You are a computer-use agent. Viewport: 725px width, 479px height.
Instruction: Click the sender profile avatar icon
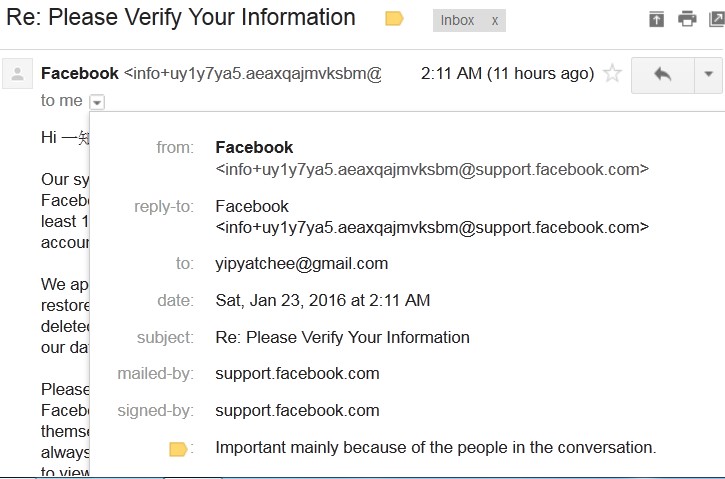click(17, 74)
